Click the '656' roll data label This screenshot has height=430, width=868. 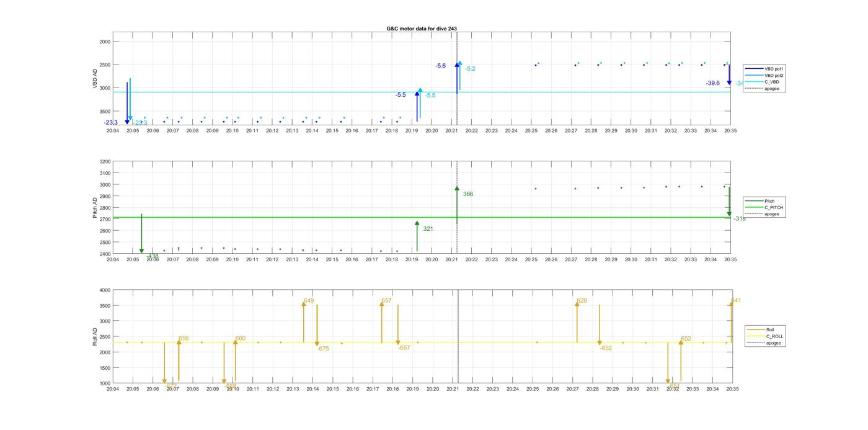184,339
